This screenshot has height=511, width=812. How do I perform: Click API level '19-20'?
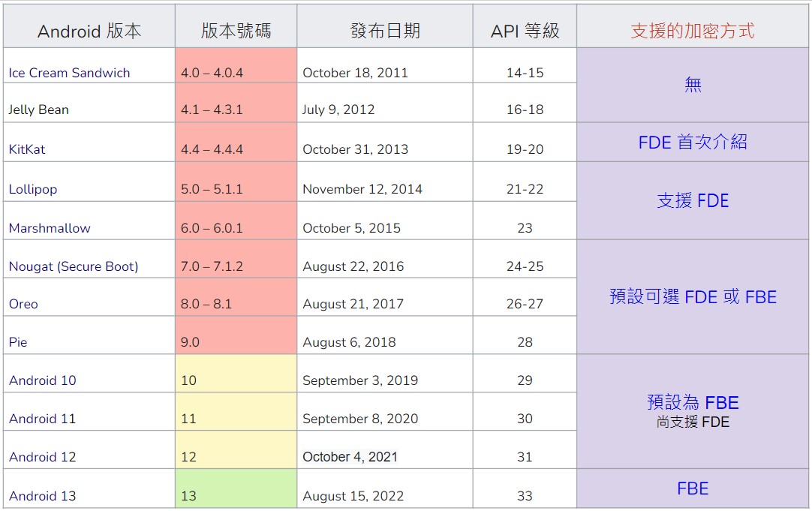click(x=525, y=149)
